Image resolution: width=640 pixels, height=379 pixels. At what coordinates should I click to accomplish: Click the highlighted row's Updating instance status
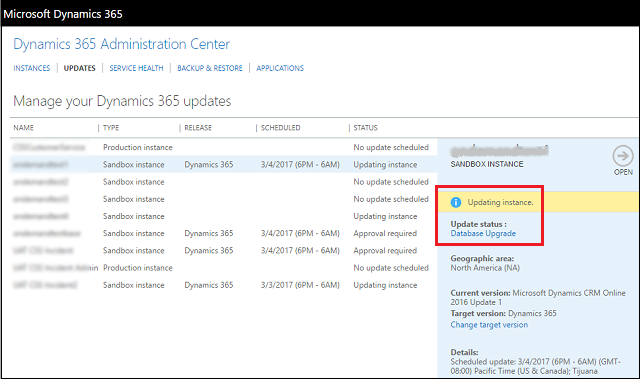tap(385, 164)
